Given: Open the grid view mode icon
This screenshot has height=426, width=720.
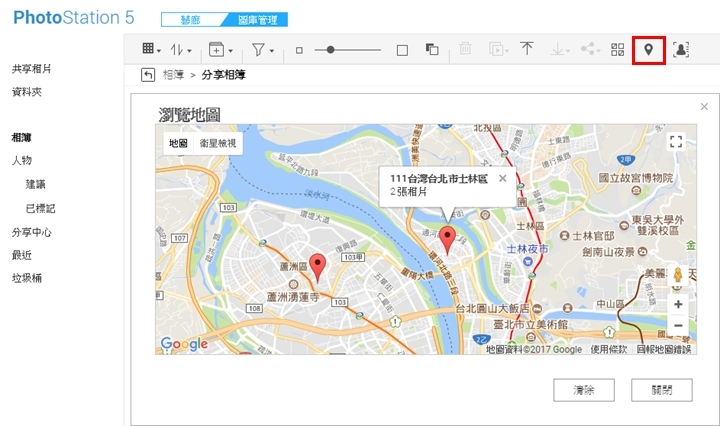Looking at the screenshot, I should pyautogui.click(x=148, y=49).
